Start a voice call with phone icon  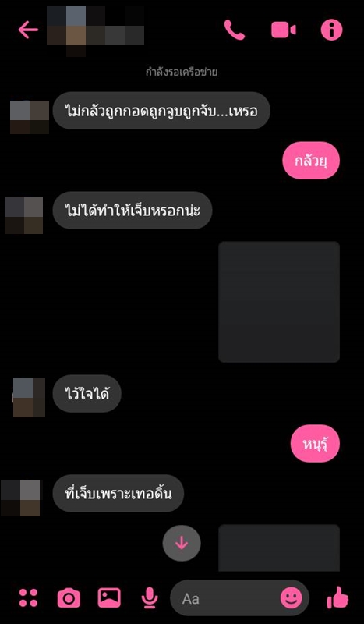click(x=235, y=30)
